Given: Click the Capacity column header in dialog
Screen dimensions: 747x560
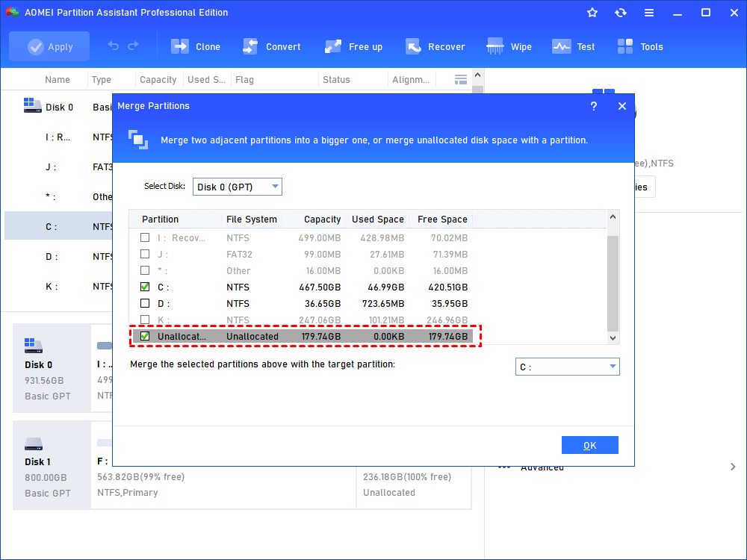Looking at the screenshot, I should click(322, 219).
